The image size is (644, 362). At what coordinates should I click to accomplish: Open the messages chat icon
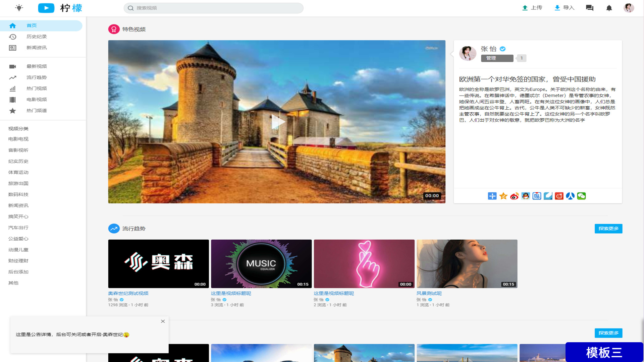(x=589, y=8)
